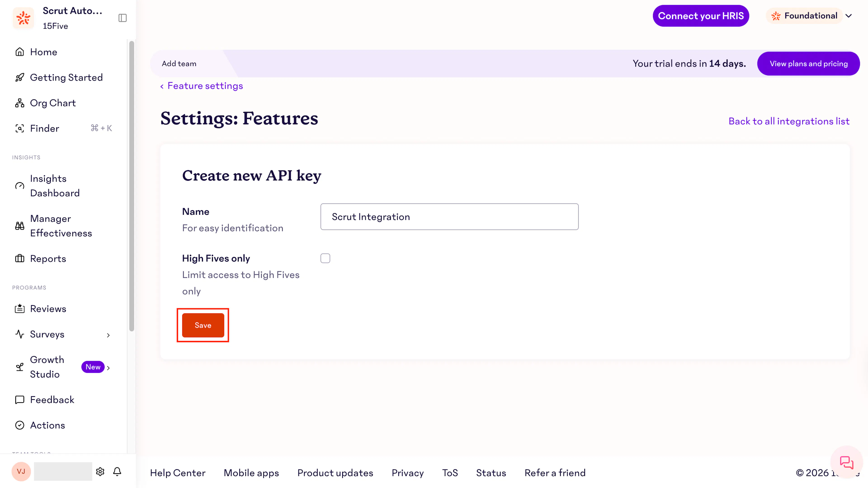This screenshot has height=488, width=868.
Task: Follow Back to all integrations list link
Action: pos(789,121)
